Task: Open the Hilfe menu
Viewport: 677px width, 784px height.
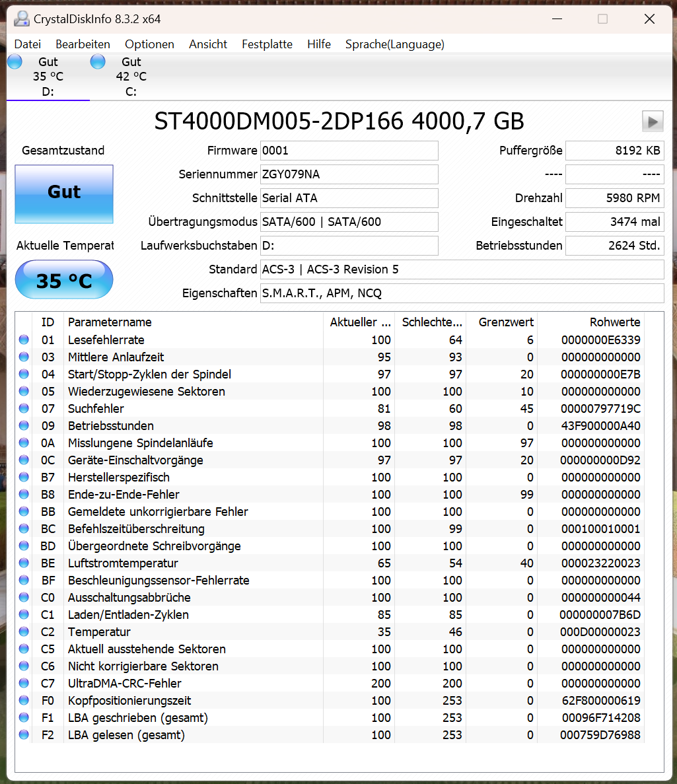Action: pos(319,44)
